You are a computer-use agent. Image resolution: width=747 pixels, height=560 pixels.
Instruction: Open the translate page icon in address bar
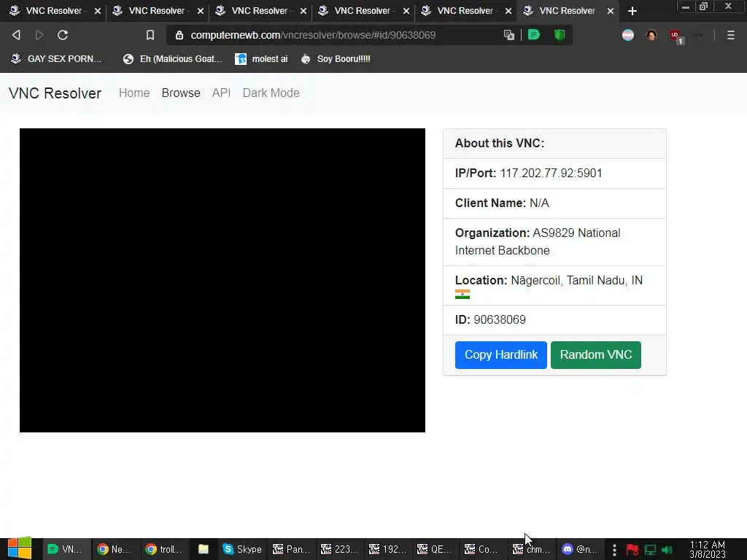coord(508,35)
